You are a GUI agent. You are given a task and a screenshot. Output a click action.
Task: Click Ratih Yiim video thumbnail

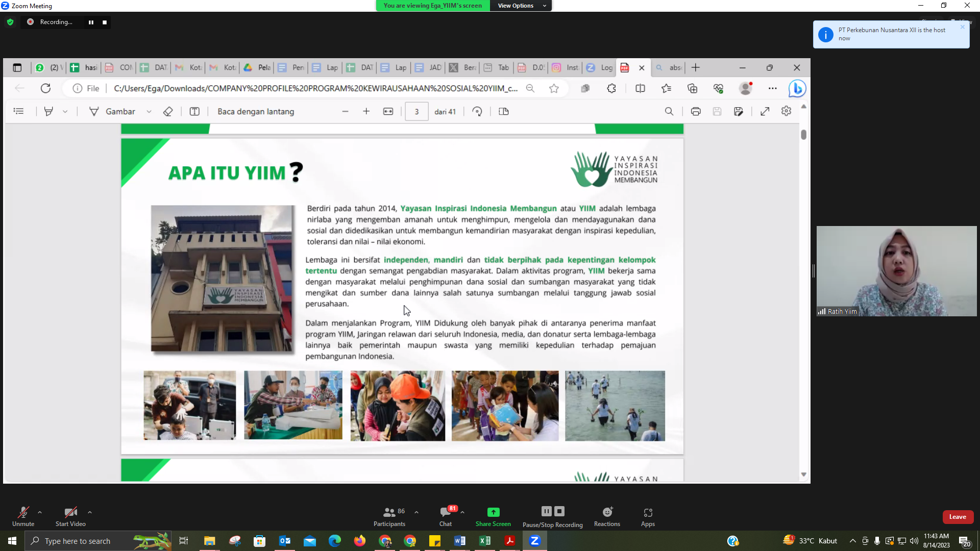click(x=896, y=271)
